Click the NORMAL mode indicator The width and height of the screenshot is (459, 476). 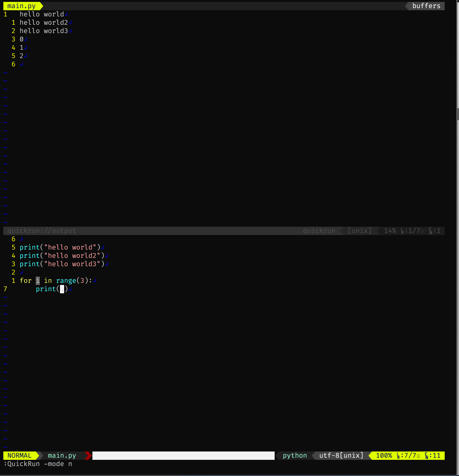click(x=20, y=455)
